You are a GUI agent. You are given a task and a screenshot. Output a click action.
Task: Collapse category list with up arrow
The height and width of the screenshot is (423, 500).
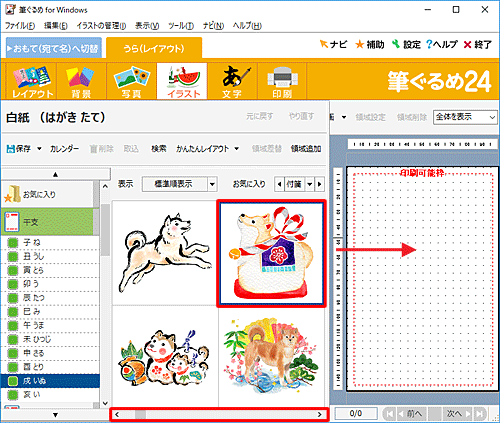55,174
